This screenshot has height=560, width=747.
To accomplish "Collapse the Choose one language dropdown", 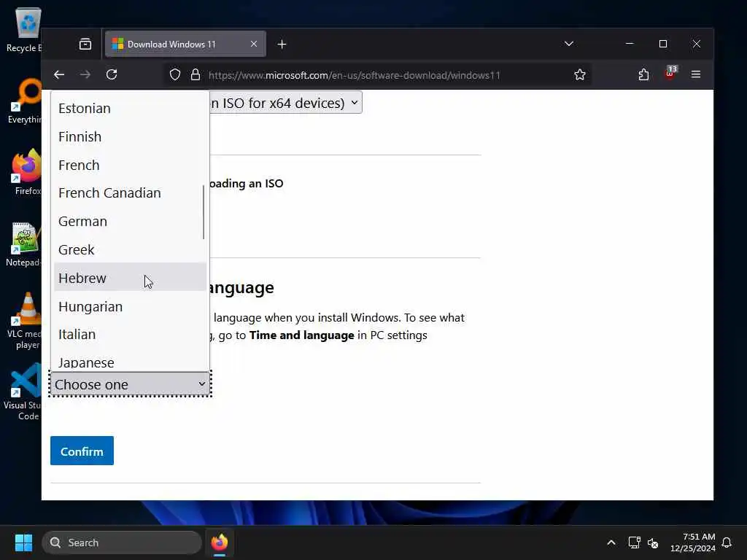I will pyautogui.click(x=130, y=384).
